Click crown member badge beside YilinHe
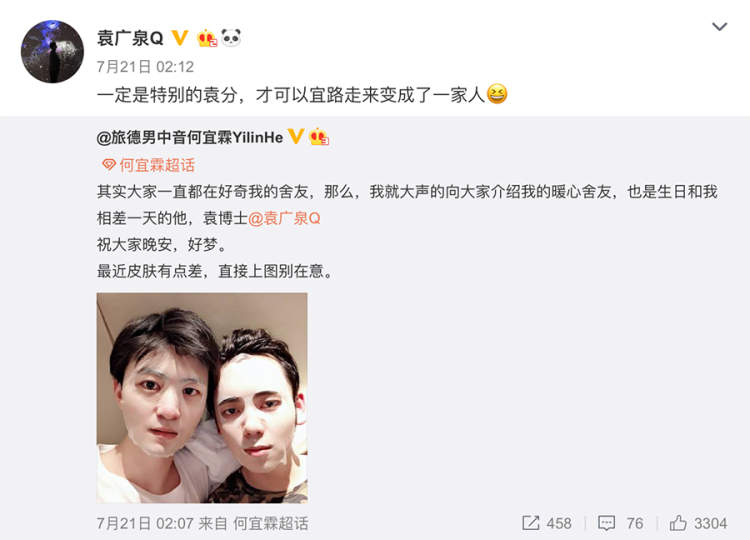 (x=320, y=137)
